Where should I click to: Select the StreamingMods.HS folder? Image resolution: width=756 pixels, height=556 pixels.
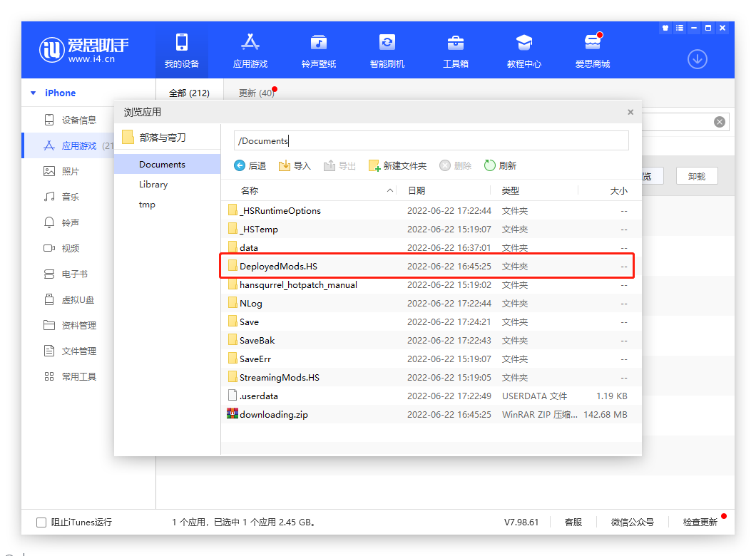431,378
